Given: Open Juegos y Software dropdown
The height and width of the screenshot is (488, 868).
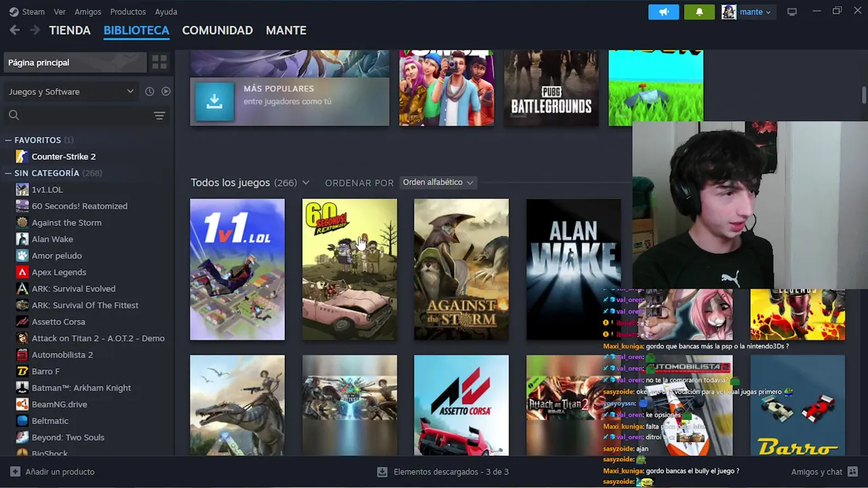Looking at the screenshot, I should pos(71,91).
